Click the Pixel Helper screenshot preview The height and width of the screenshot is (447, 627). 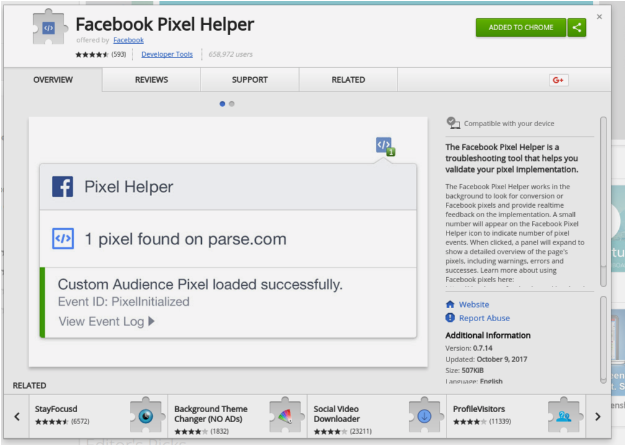[228, 242]
